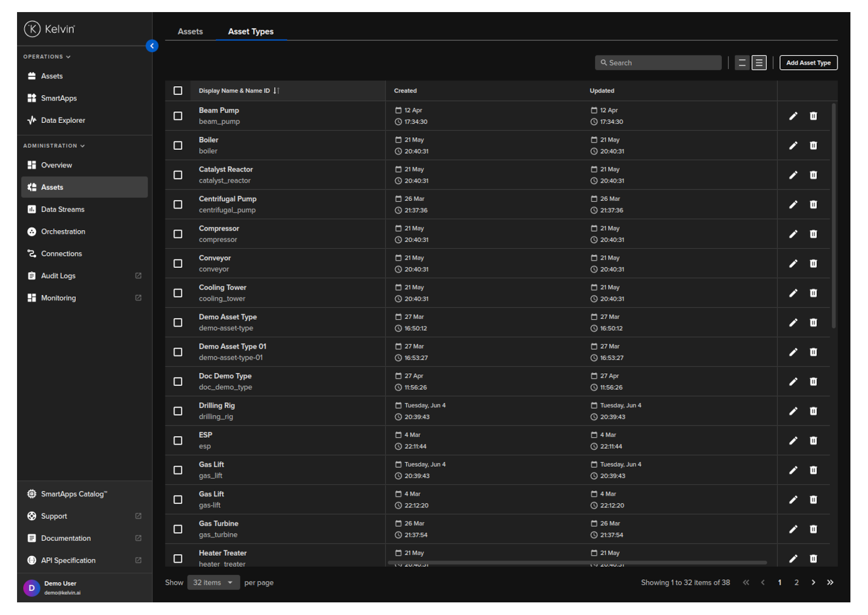Open Data Explorer in sidebar
Screen dimensions: 868x615
(63, 120)
